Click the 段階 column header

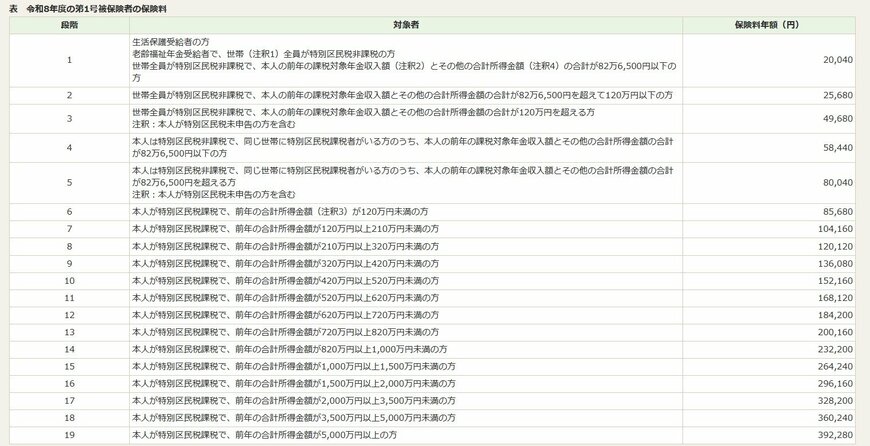69,26
